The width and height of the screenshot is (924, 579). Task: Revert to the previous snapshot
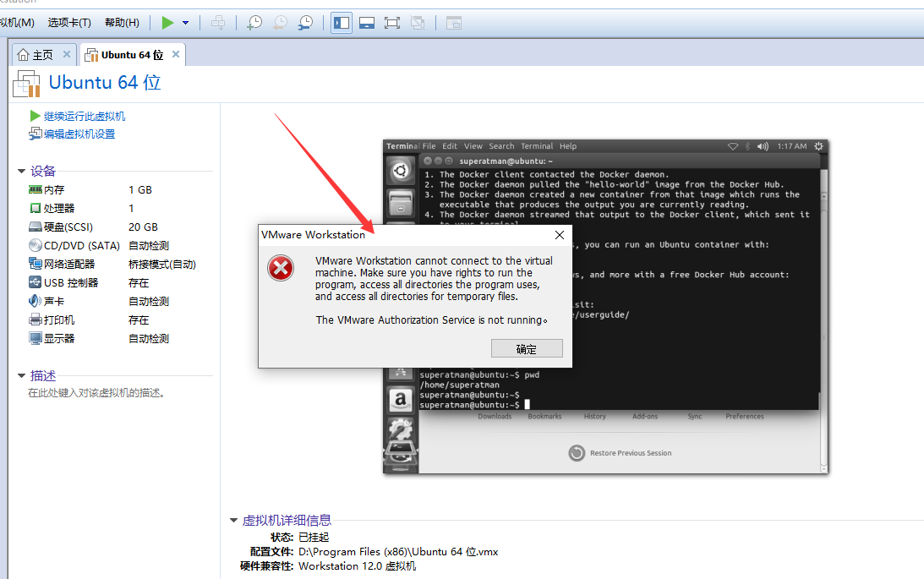pos(282,23)
